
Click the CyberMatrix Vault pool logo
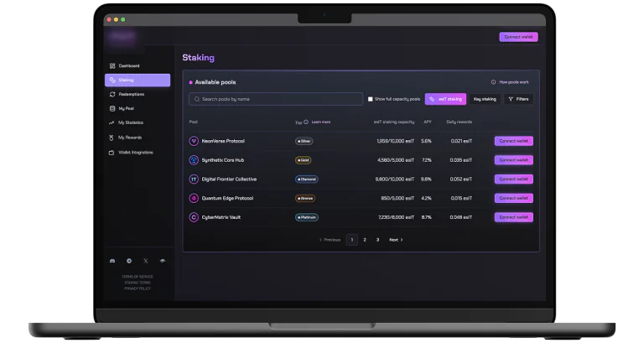tap(194, 217)
